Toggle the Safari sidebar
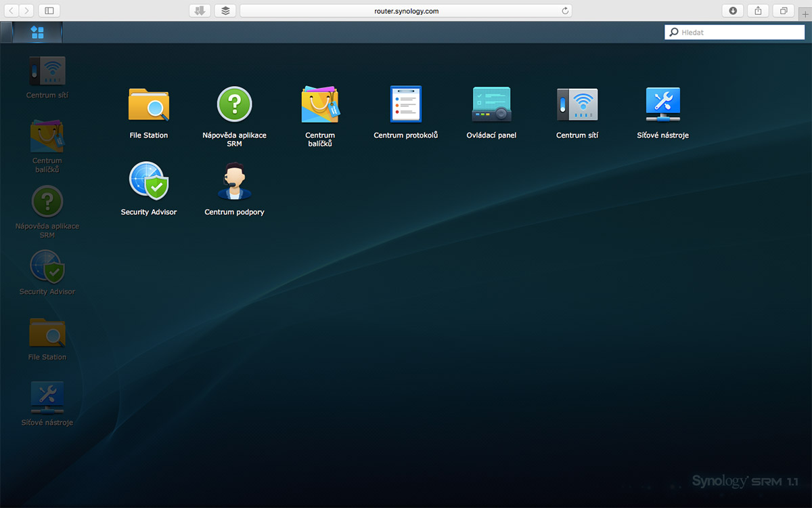Image resolution: width=812 pixels, height=508 pixels. pos(49,11)
